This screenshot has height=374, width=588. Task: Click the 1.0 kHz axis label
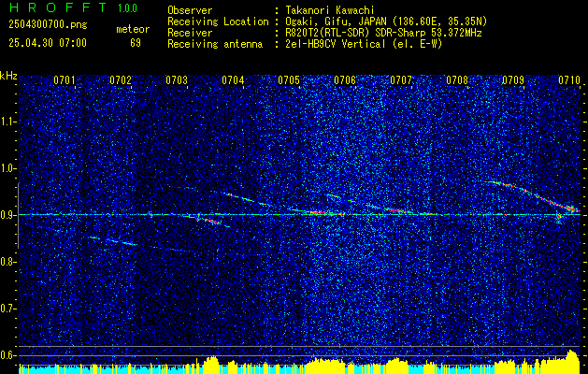7,168
